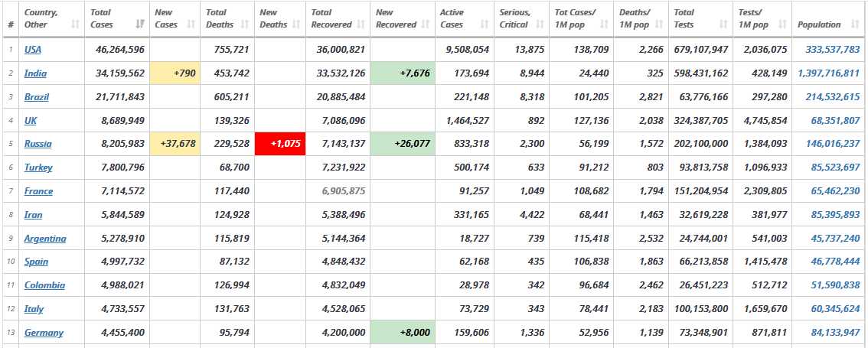Select USA total tests 679,107,947
This screenshot has height=348, width=868.
click(x=701, y=49)
